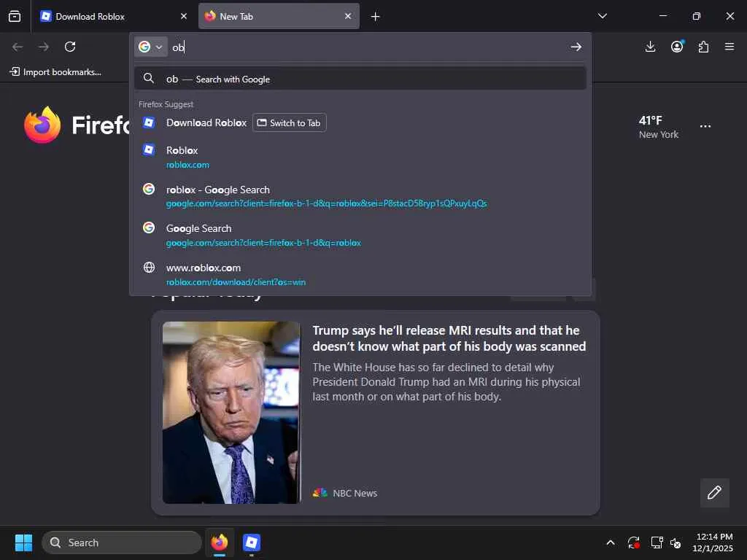
Task: Close the New Tab tab
Action: click(348, 16)
